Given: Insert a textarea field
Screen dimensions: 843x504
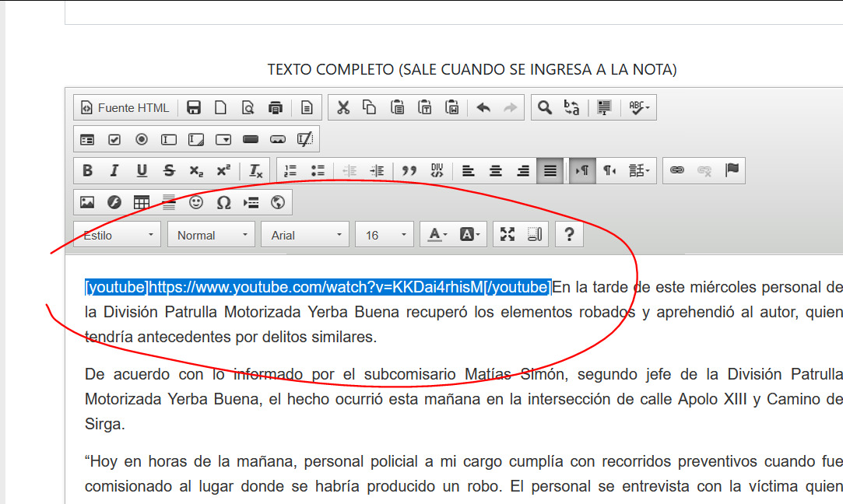Looking at the screenshot, I should pyautogui.click(x=196, y=140).
